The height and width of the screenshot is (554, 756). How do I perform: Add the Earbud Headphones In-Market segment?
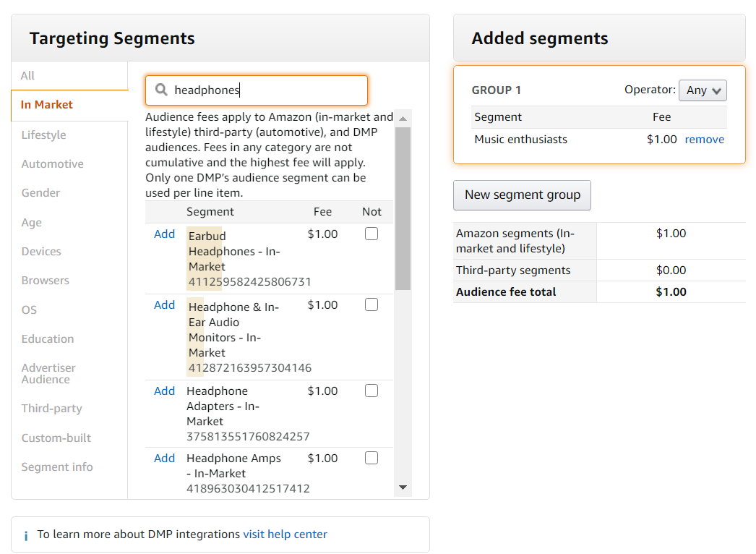pyautogui.click(x=164, y=234)
